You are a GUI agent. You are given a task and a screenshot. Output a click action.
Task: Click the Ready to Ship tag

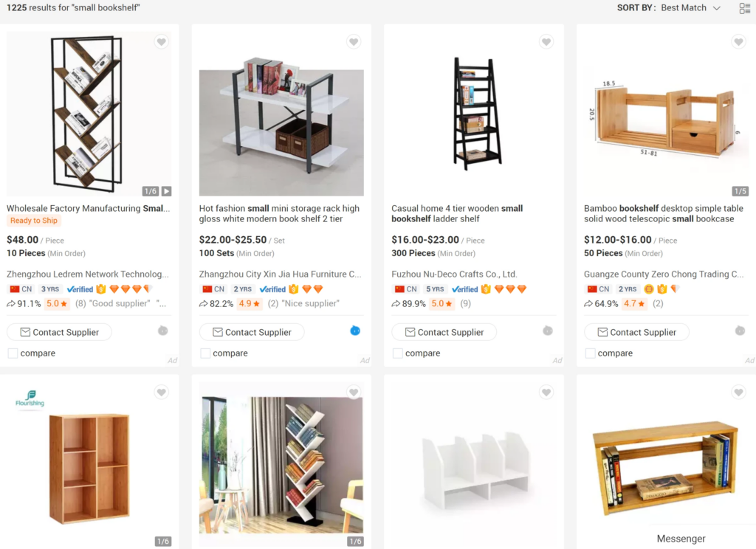[33, 220]
